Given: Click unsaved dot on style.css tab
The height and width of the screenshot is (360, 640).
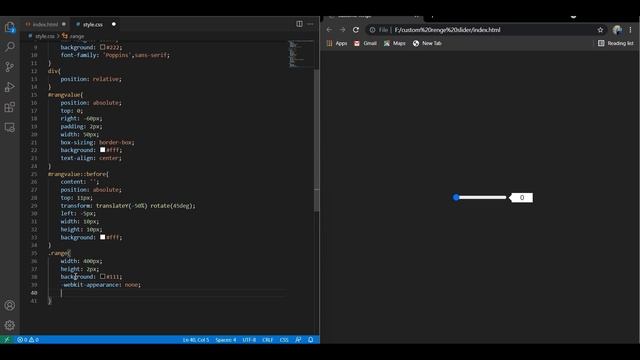Looking at the screenshot, I should [x=114, y=24].
